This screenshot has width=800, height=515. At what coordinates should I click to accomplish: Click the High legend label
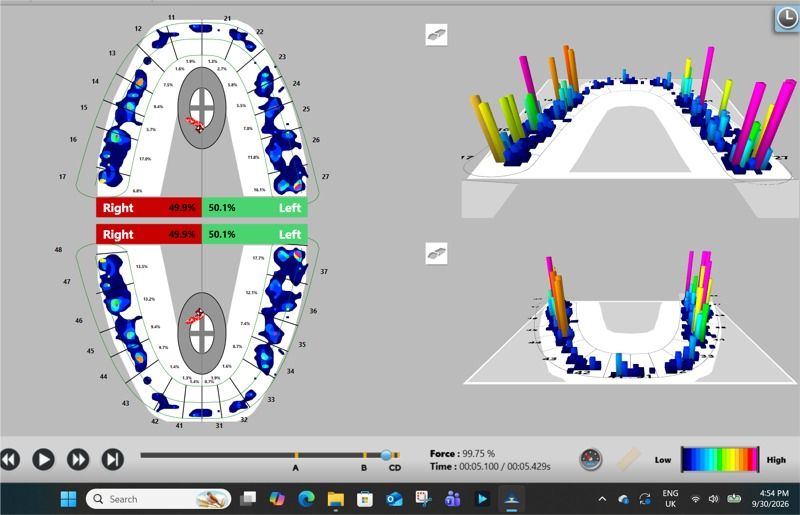(776, 460)
